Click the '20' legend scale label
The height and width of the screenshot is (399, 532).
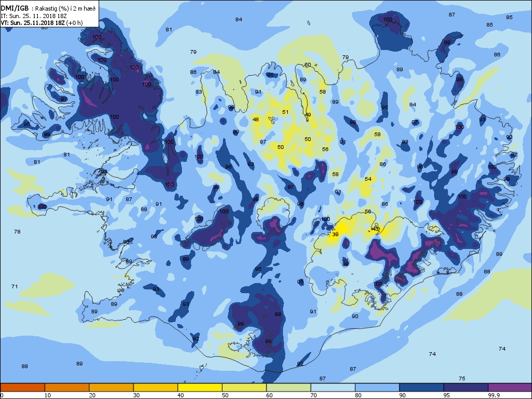point(92,395)
